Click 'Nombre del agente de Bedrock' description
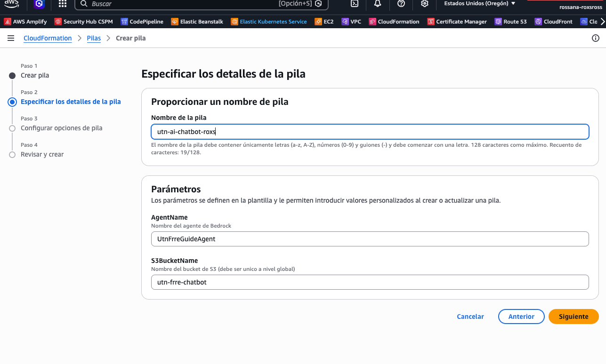Viewport: 606px width, 364px height. [191, 226]
